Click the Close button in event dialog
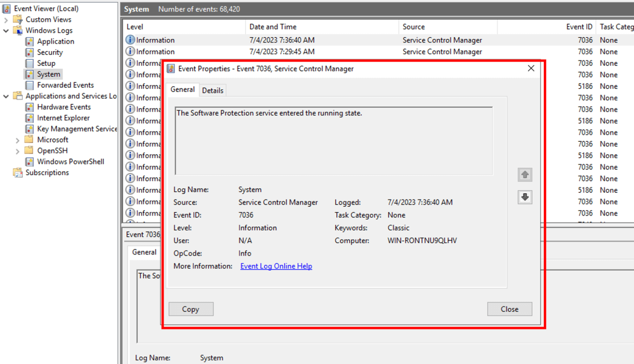 [509, 309]
